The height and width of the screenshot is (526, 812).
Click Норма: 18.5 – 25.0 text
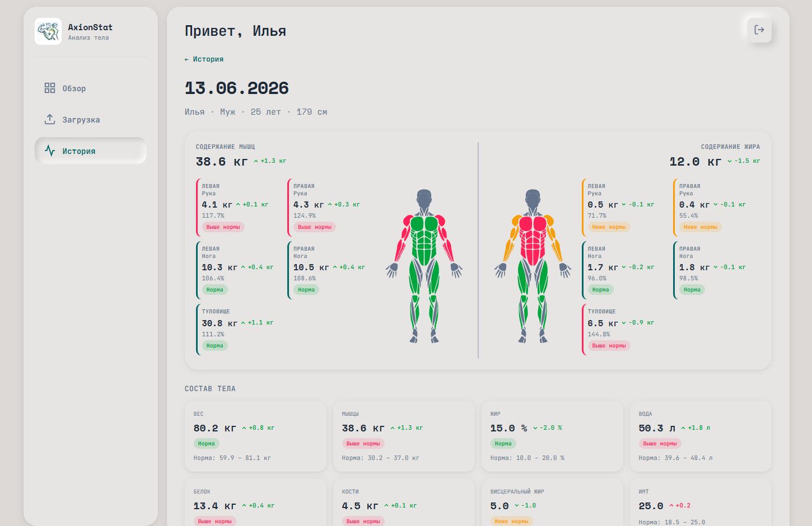point(672,522)
